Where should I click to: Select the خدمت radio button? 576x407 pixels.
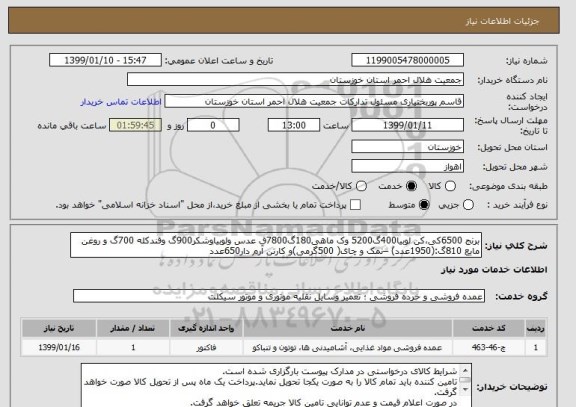pos(411,186)
